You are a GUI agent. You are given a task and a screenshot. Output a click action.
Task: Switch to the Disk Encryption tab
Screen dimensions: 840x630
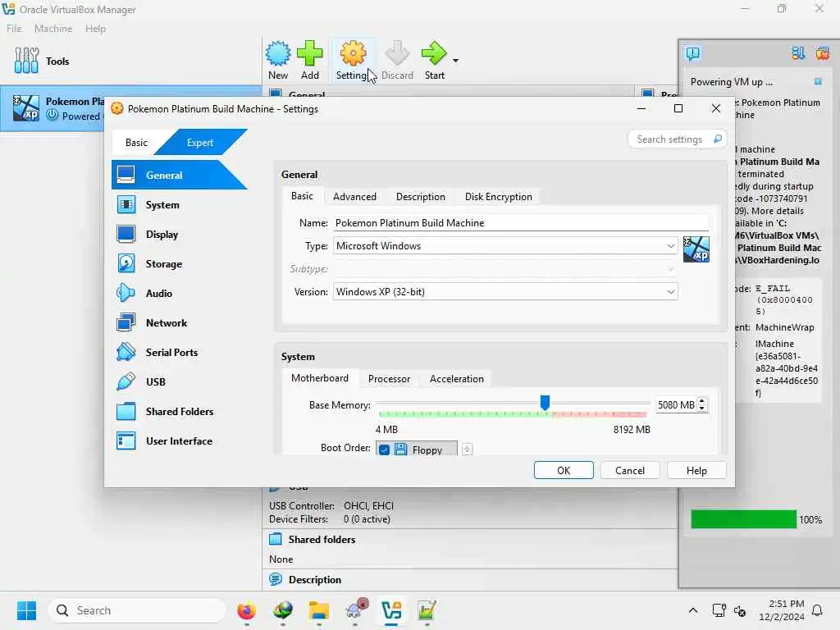[x=498, y=197]
